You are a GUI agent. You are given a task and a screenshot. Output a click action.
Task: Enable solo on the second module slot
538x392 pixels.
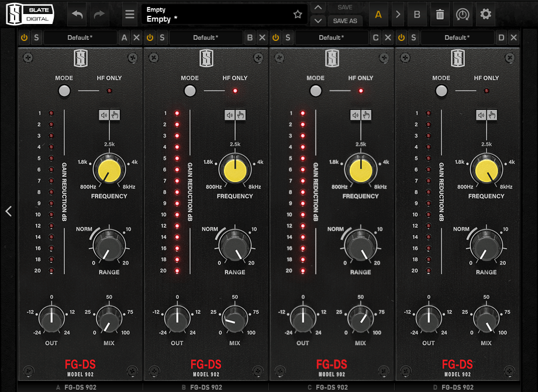point(161,37)
